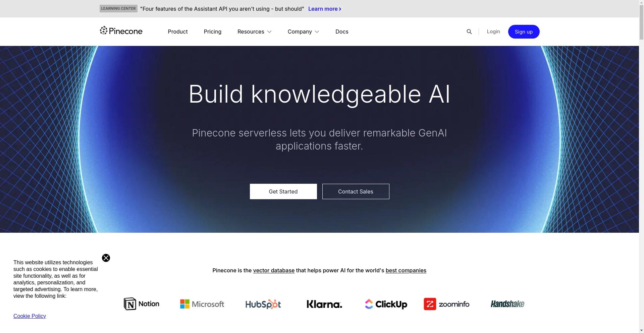Screen dimensions: 644x333
Task: Click the ClickUp logo
Action: pos(386,304)
